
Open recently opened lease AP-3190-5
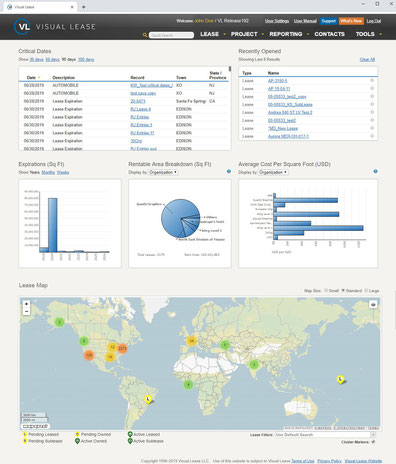277,81
